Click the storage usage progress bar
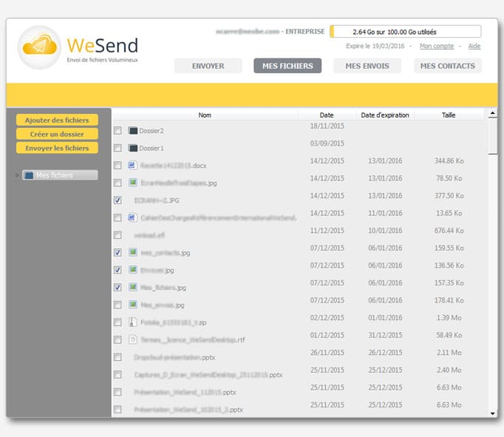This screenshot has width=504, height=437. click(x=405, y=32)
